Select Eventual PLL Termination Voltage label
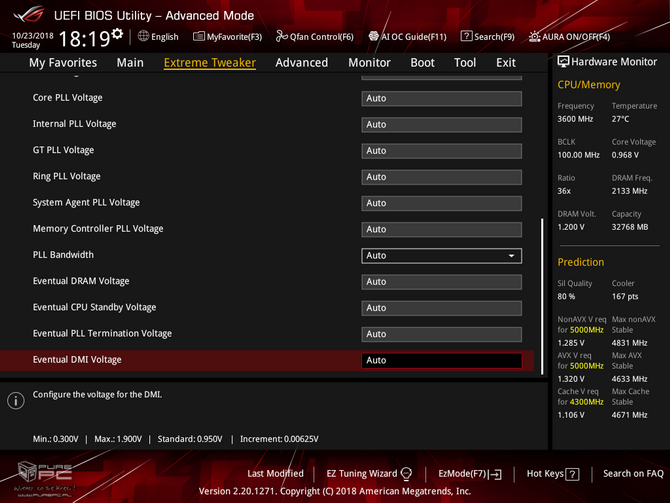The height and width of the screenshot is (503, 670). click(102, 334)
